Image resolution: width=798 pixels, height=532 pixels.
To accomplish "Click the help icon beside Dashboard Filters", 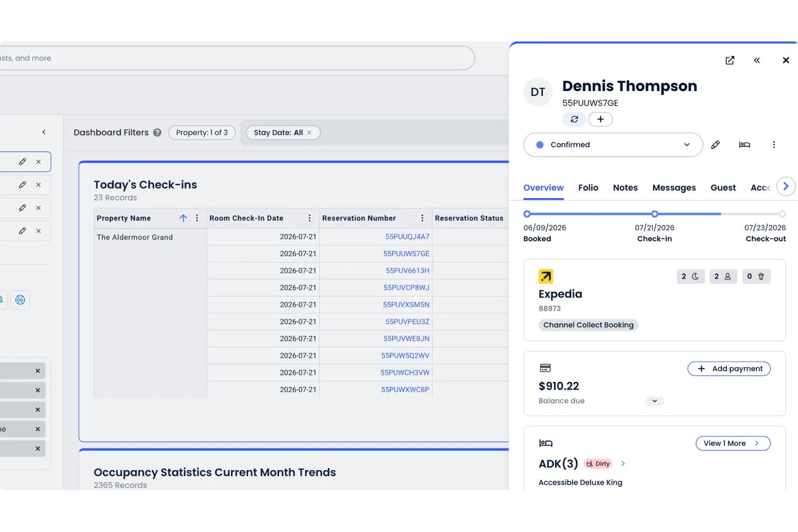I will [157, 133].
